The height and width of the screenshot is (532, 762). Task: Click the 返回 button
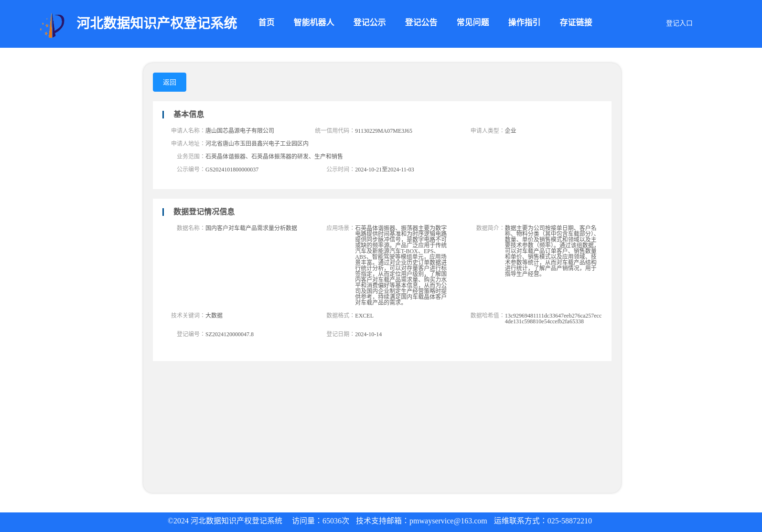170,82
